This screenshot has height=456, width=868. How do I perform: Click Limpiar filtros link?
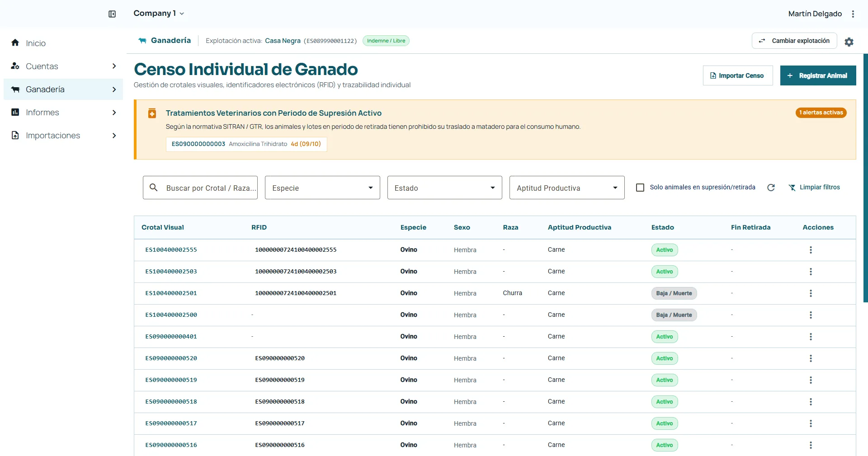[814, 187]
